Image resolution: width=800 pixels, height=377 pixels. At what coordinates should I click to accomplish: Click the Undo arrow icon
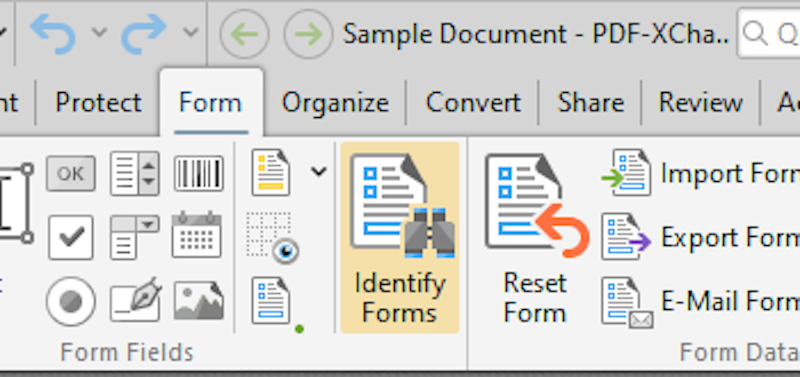pyautogui.click(x=53, y=34)
